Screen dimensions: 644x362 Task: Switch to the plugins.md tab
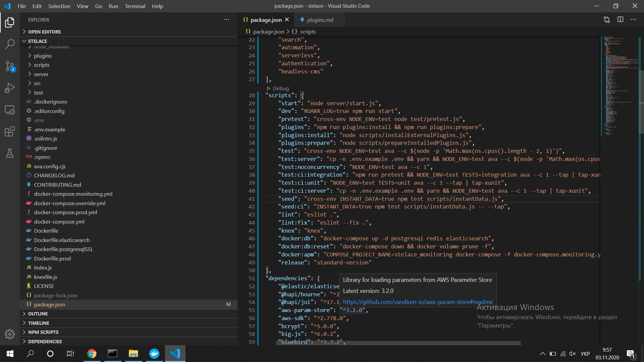coord(320,20)
